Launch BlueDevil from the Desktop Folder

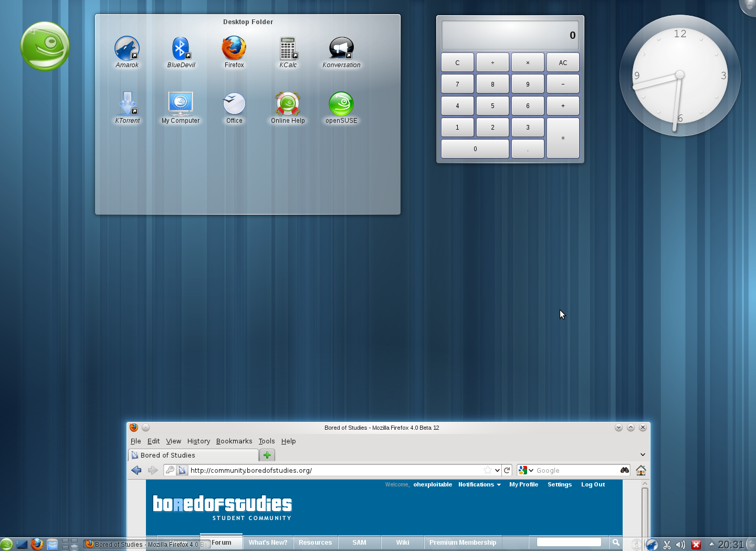(181, 49)
